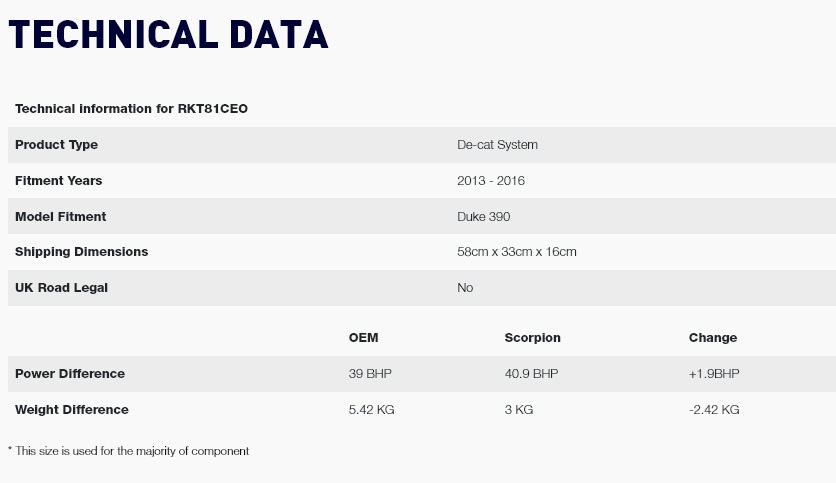Click the Change column header
Screen dimensions: 836x483
(x=713, y=338)
